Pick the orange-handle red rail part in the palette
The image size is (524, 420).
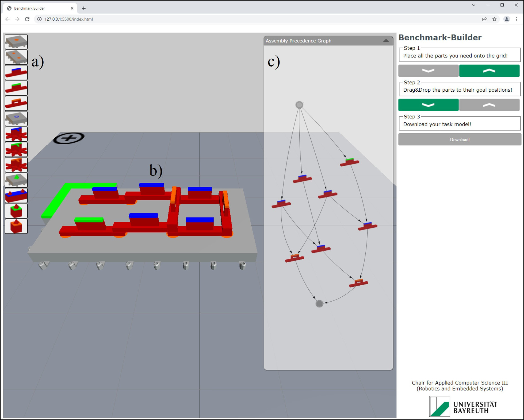click(x=16, y=103)
